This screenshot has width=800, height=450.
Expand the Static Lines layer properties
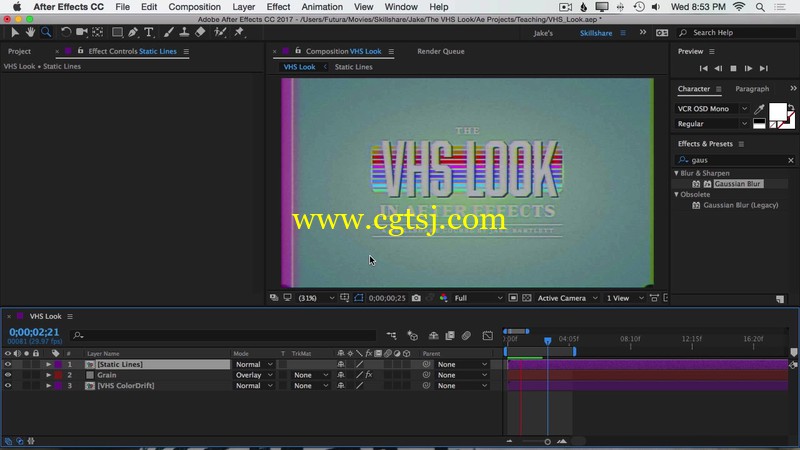pyautogui.click(x=48, y=364)
